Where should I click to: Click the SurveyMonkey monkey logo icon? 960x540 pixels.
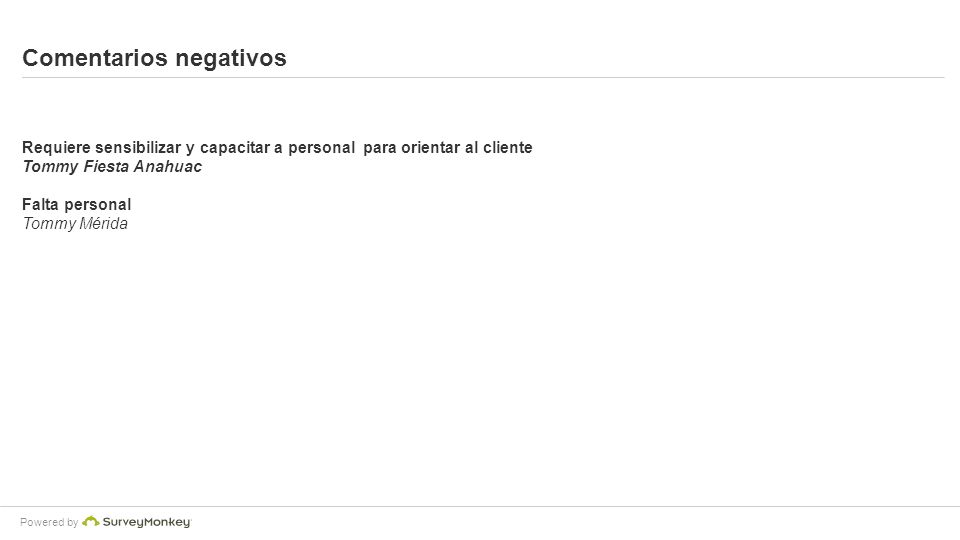[91, 522]
